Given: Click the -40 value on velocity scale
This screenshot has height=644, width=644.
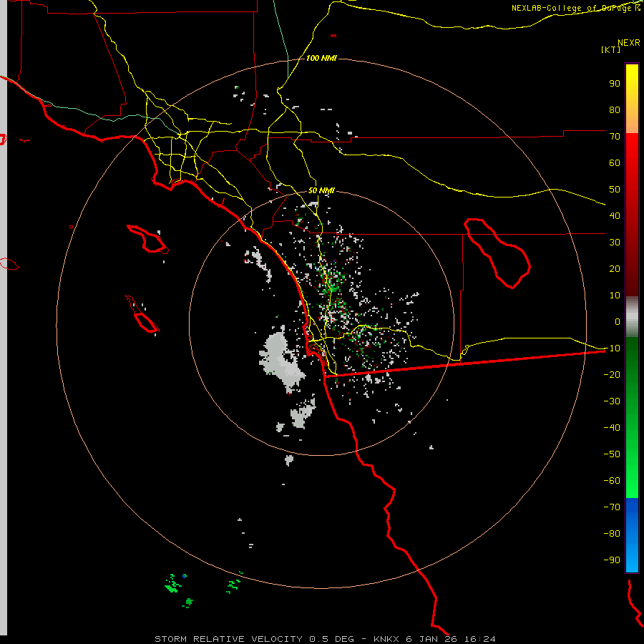Looking at the screenshot, I should coord(612,428).
